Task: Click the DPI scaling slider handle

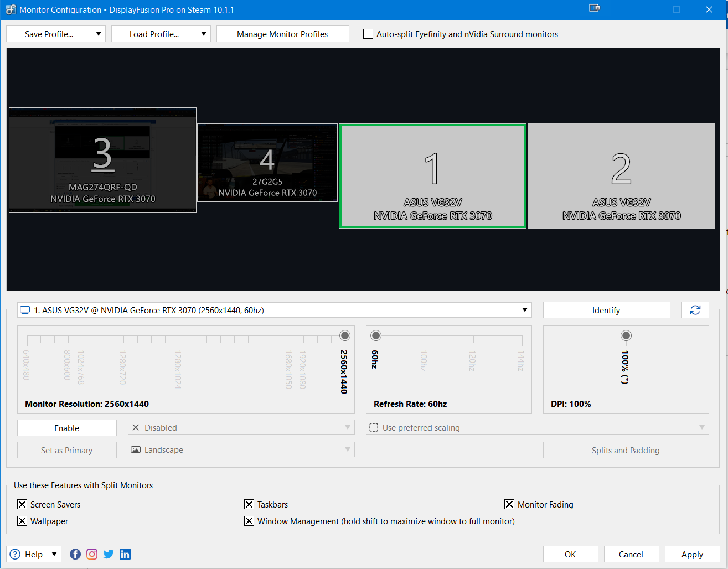Action: pos(626,335)
